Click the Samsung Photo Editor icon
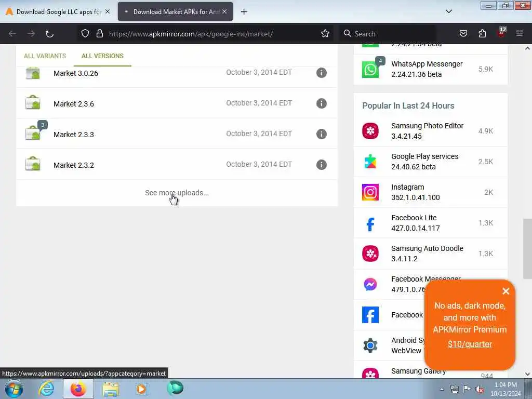This screenshot has height=399, width=532. pyautogui.click(x=370, y=131)
